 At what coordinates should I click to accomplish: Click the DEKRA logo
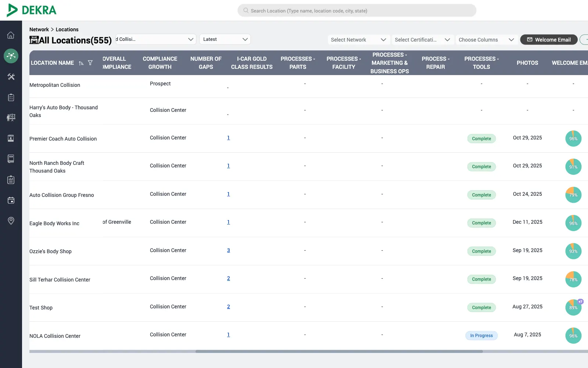(32, 10)
